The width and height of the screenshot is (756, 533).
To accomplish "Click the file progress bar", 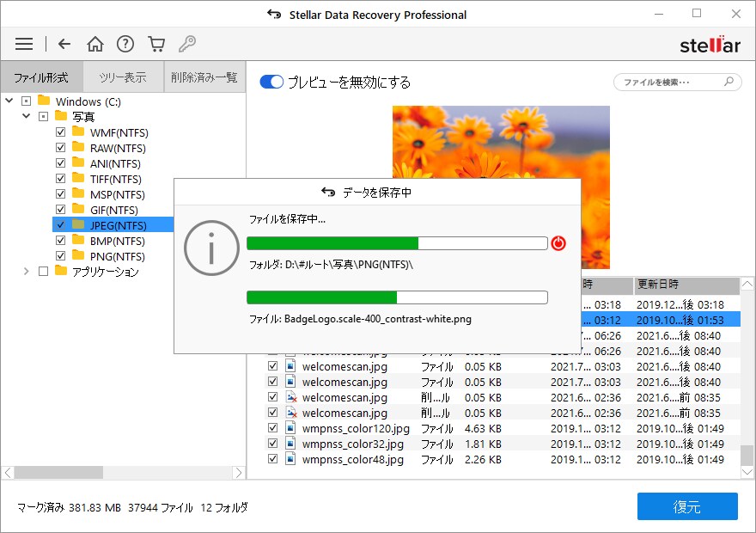I will [397, 297].
